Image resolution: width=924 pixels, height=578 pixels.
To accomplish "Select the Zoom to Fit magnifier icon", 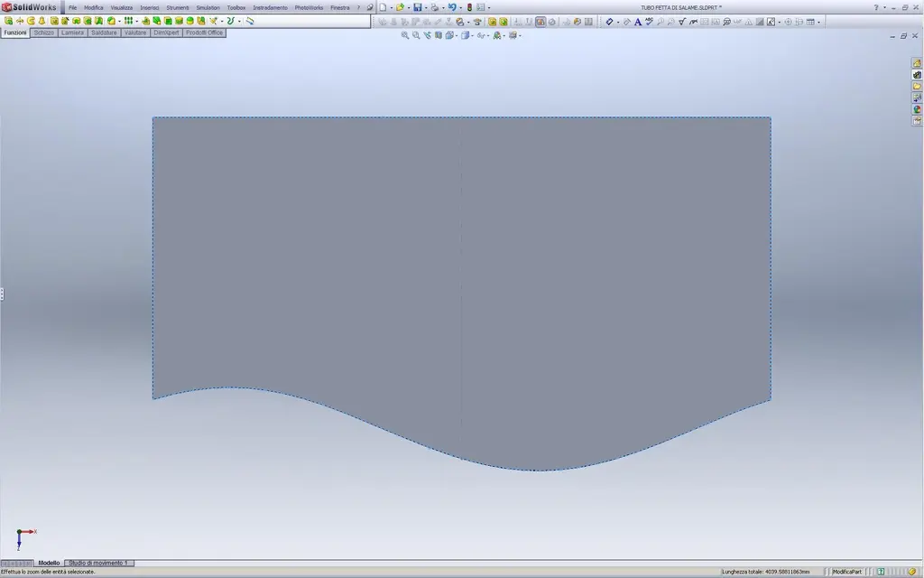I will (405, 35).
